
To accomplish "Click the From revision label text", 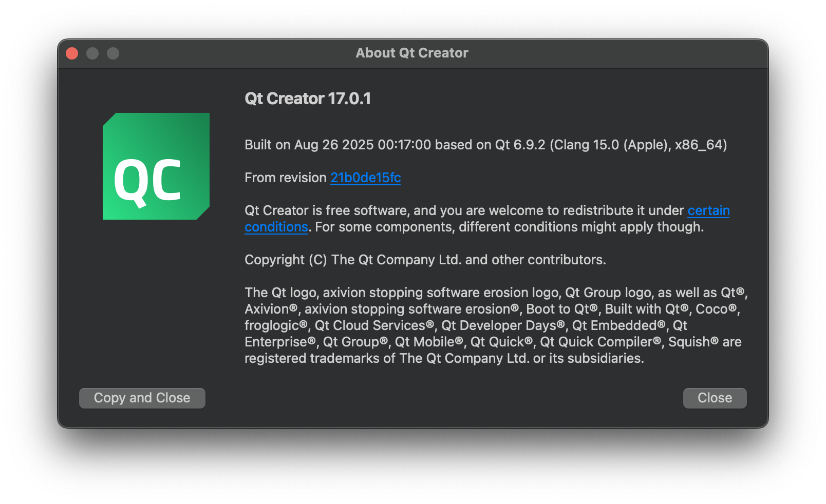I will click(x=285, y=178).
